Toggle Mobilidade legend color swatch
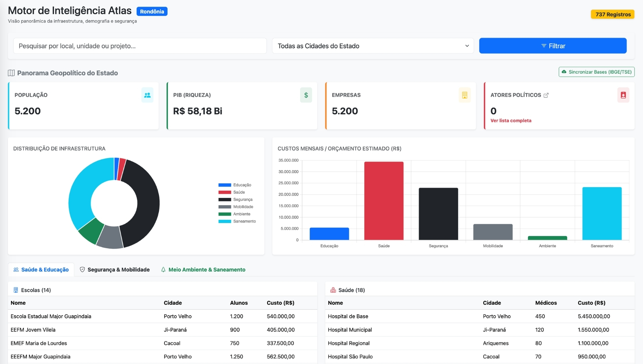The width and height of the screenshot is (643, 364). coord(225,207)
